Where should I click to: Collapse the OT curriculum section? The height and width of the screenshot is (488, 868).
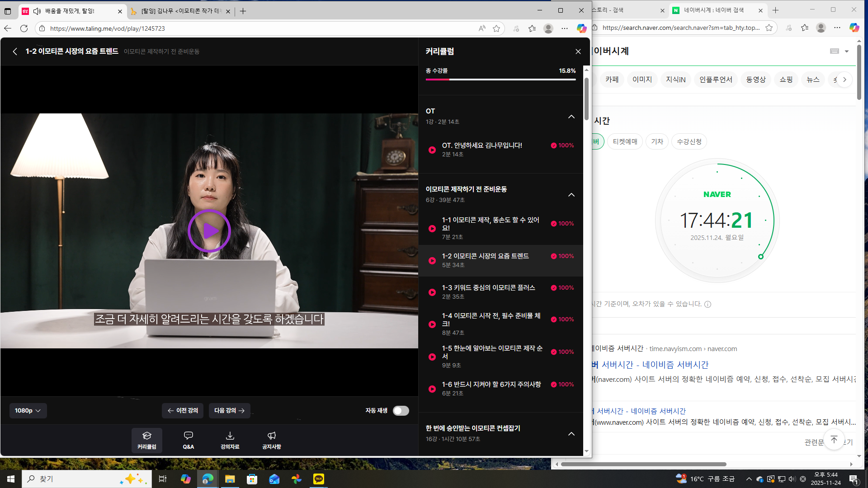click(571, 117)
